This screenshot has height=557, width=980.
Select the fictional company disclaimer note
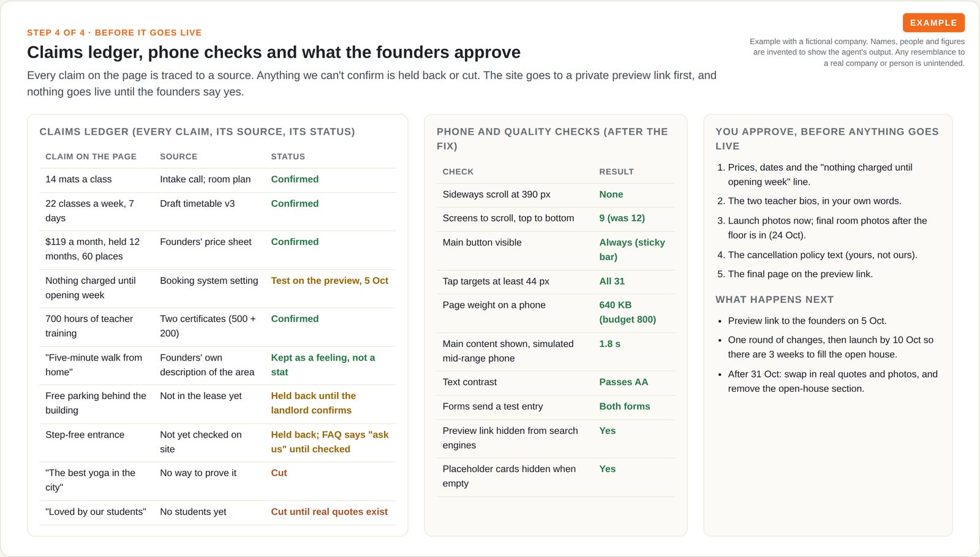coord(857,52)
